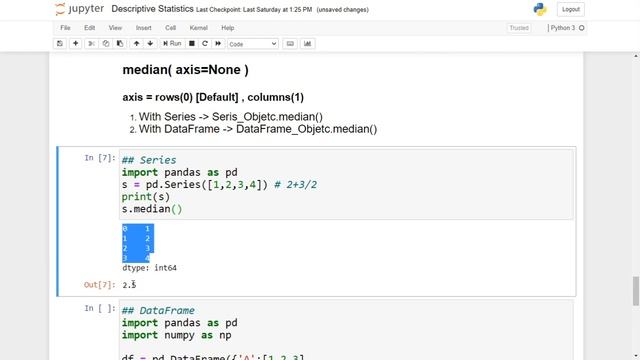
Task: Click the Out[7] result 2.5
Action: click(x=129, y=285)
